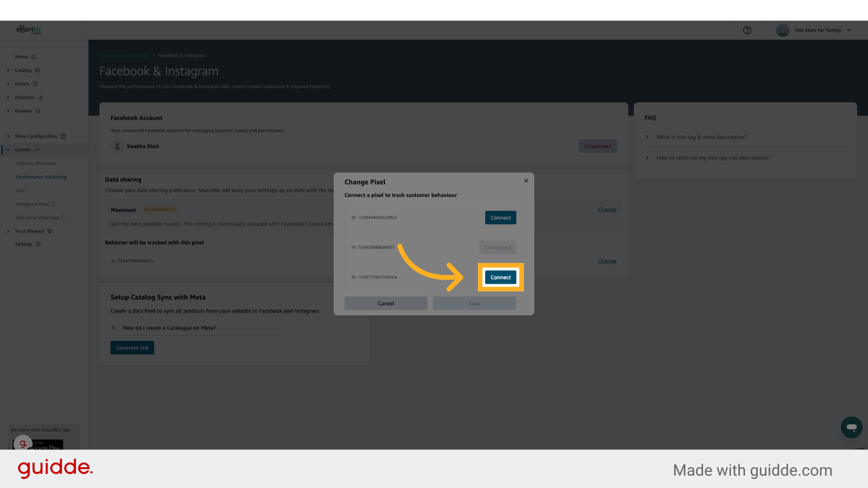Screen dimensions: 868x488
Task: Save the pixel selection
Action: click(x=474, y=304)
